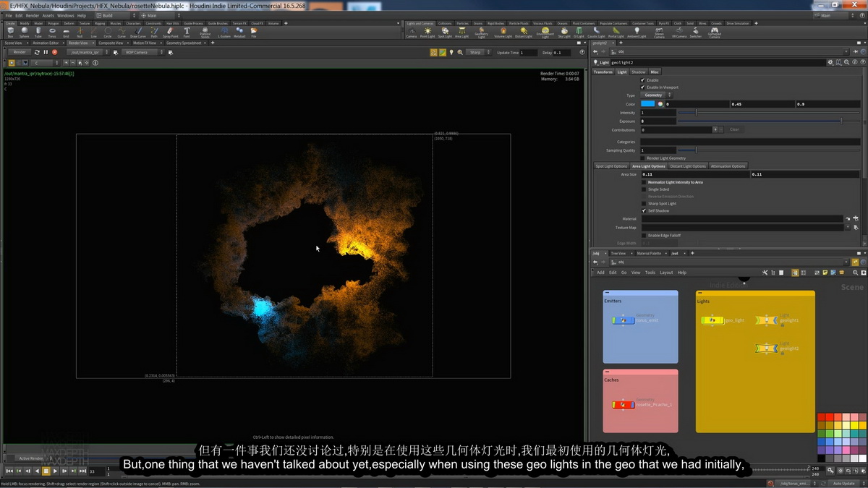Stop the render with red button
868x488 pixels.
pyautogui.click(x=54, y=52)
